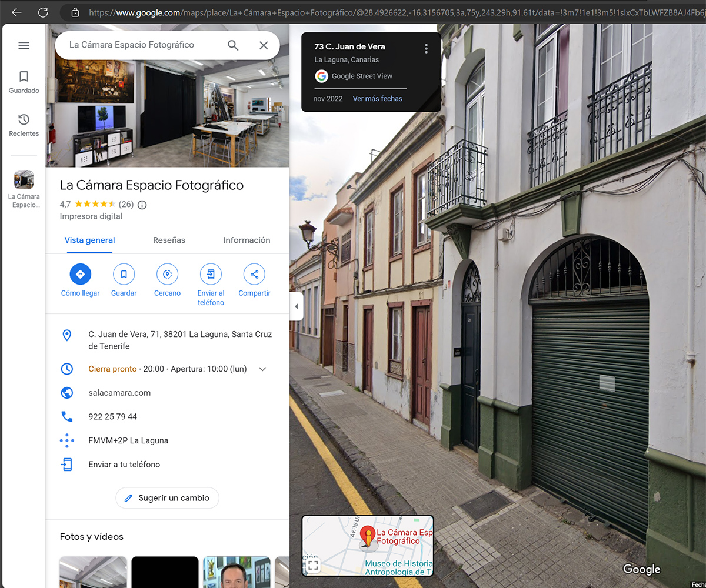Screen dimensions: 706x588
Task: Click the Cómo llegar directions icon
Action: 81,274
